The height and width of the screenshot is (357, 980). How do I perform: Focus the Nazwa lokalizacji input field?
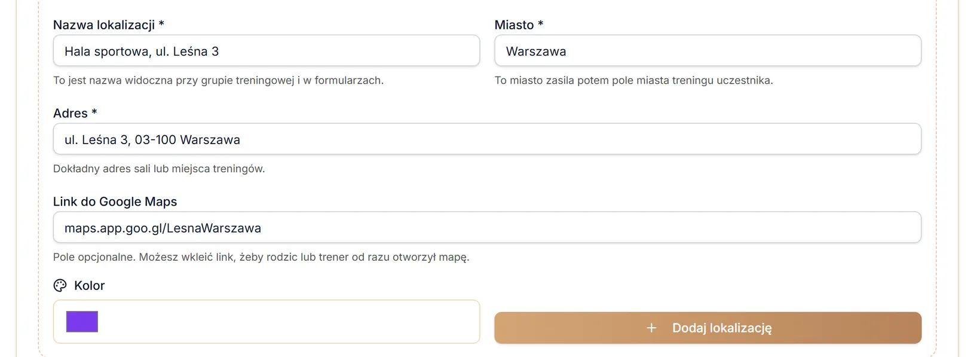tap(267, 51)
